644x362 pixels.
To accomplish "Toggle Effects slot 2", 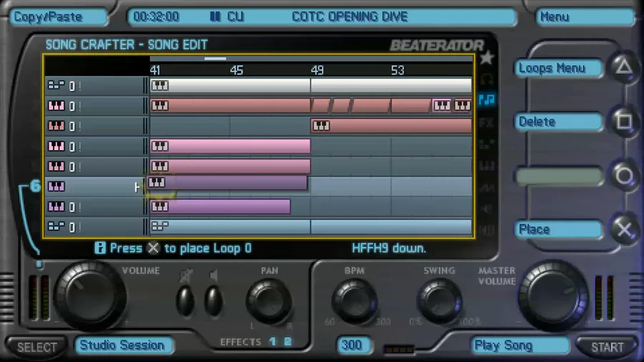I will pos(288,341).
